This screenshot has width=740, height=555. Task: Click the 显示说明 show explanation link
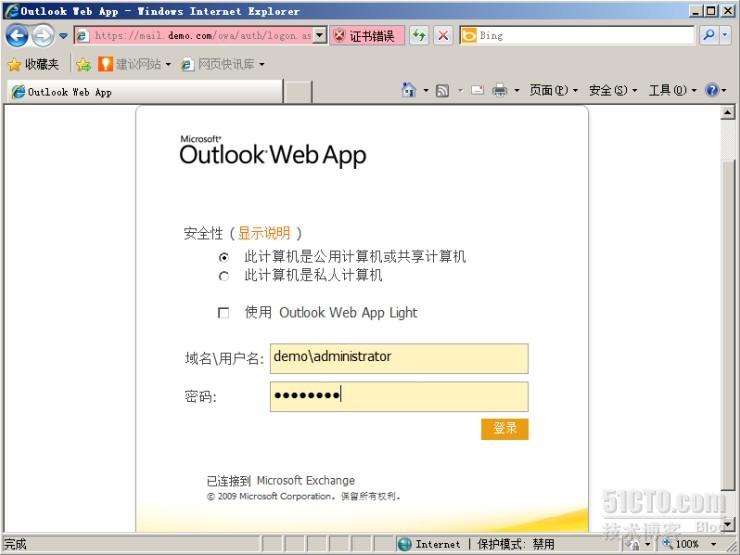point(264,233)
